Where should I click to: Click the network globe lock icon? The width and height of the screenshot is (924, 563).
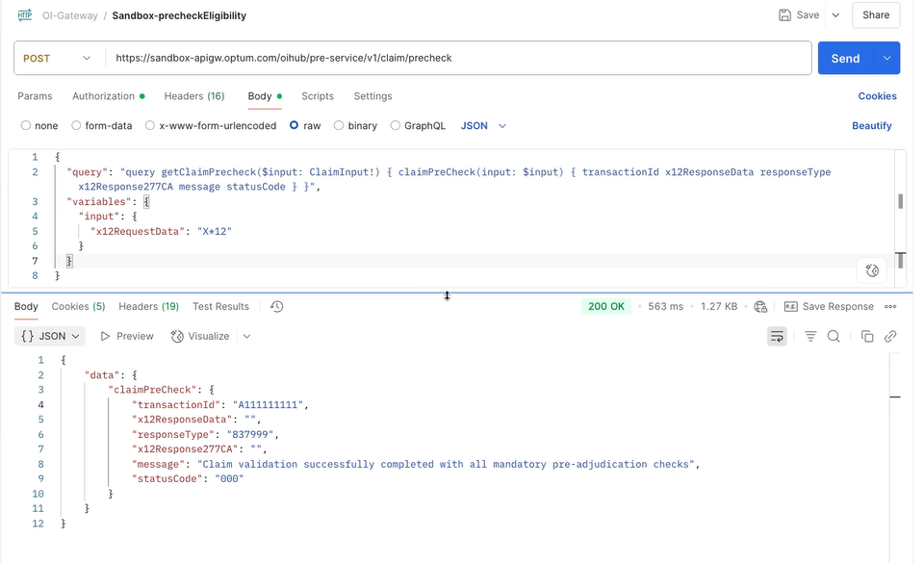click(760, 306)
